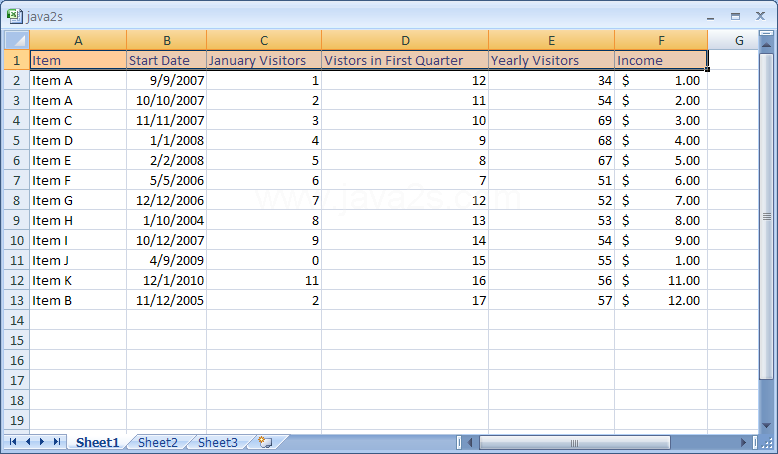Click the vertical scrollbar thumb
The width and height of the screenshot is (778, 454).
pos(766,216)
